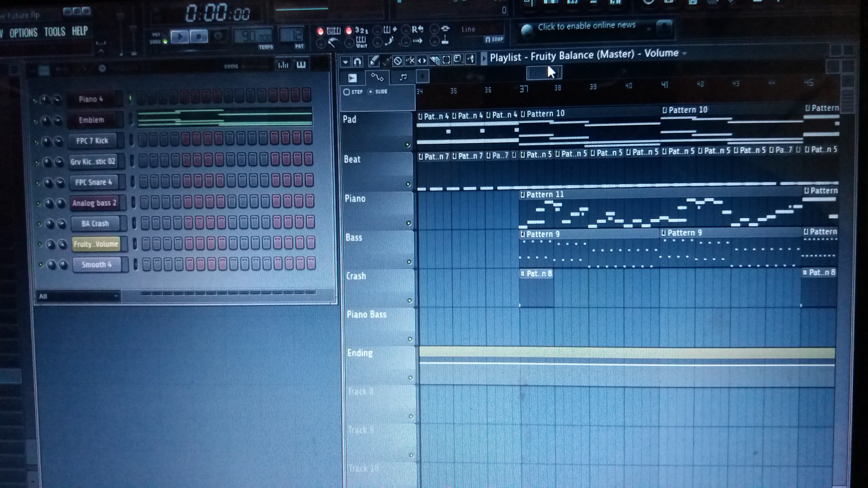868x488 pixels.
Task: Select the Mute tool in Playlist toolbar
Action: (410, 61)
